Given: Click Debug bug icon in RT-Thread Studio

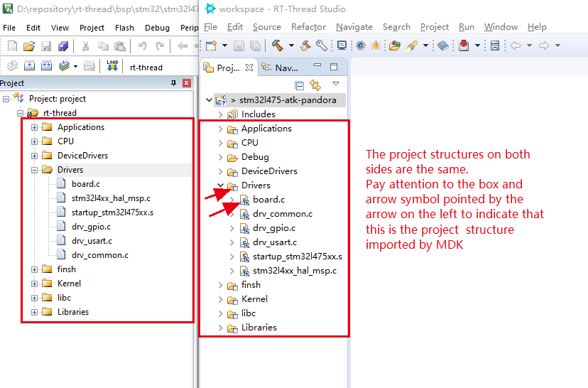Looking at the screenshot, I should point(376,45).
